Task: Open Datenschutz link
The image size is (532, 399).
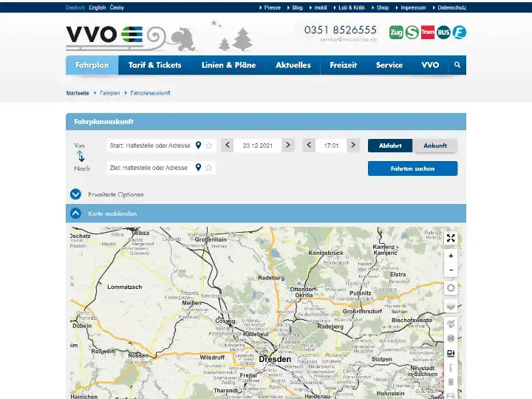Action: [452, 7]
